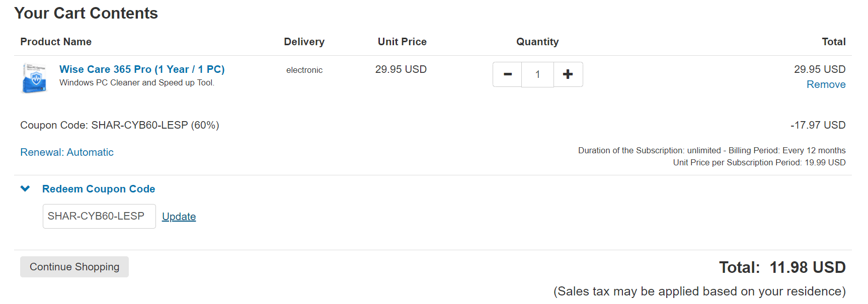Image resolution: width=868 pixels, height=304 pixels.
Task: Open the Renewal: Automatic link
Action: tap(67, 152)
